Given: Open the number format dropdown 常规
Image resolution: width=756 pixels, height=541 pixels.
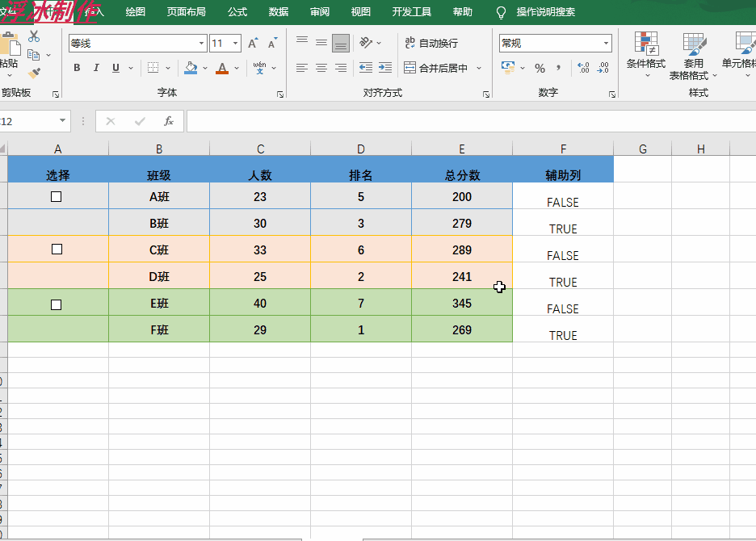Looking at the screenshot, I should pos(606,44).
